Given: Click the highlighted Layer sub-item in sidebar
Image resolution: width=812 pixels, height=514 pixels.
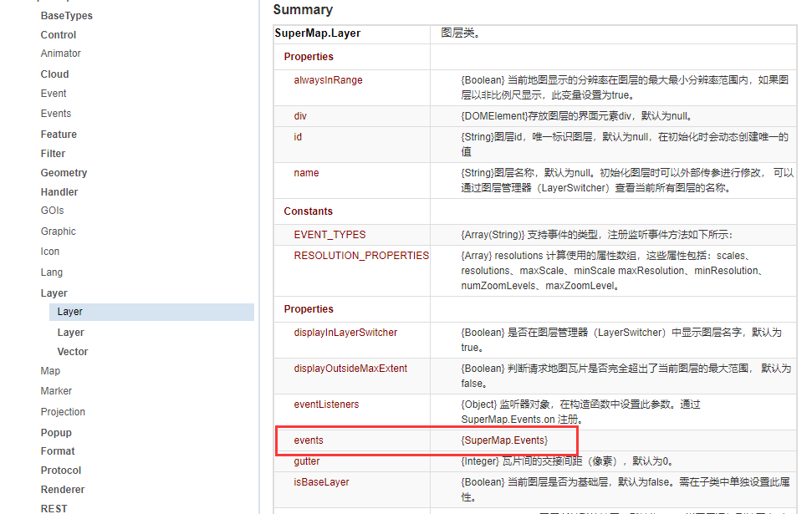Looking at the screenshot, I should tap(151, 312).
